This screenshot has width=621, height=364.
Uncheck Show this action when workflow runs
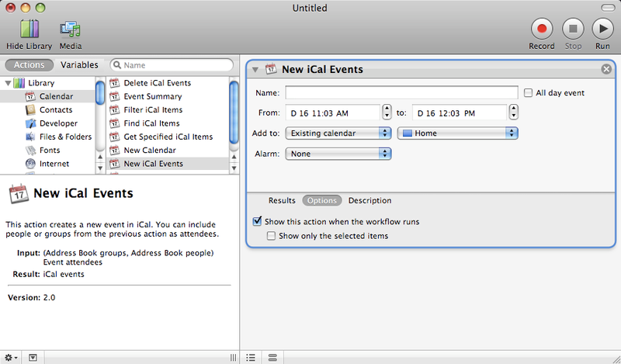pos(258,221)
